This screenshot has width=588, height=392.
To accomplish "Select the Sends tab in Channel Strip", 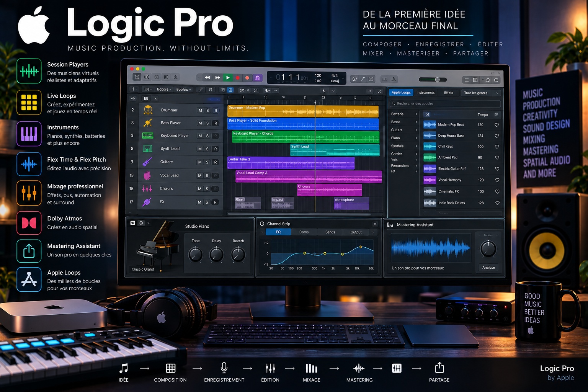I will click(x=330, y=232).
